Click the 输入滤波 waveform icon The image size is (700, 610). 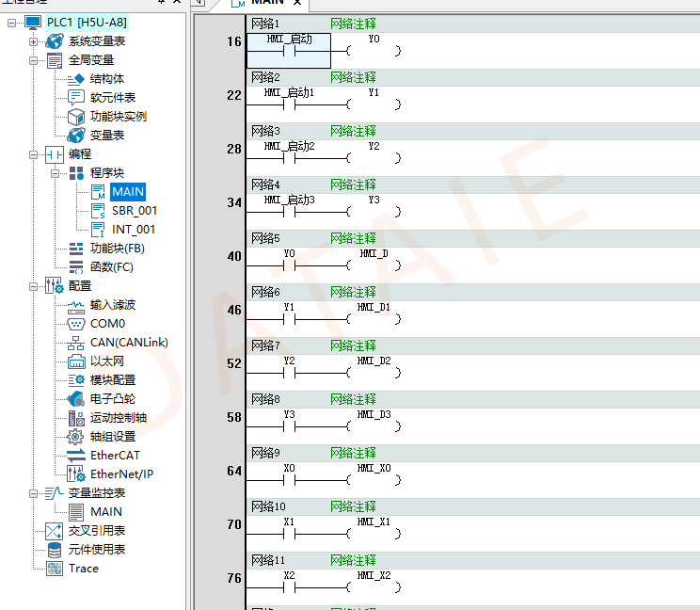point(76,305)
